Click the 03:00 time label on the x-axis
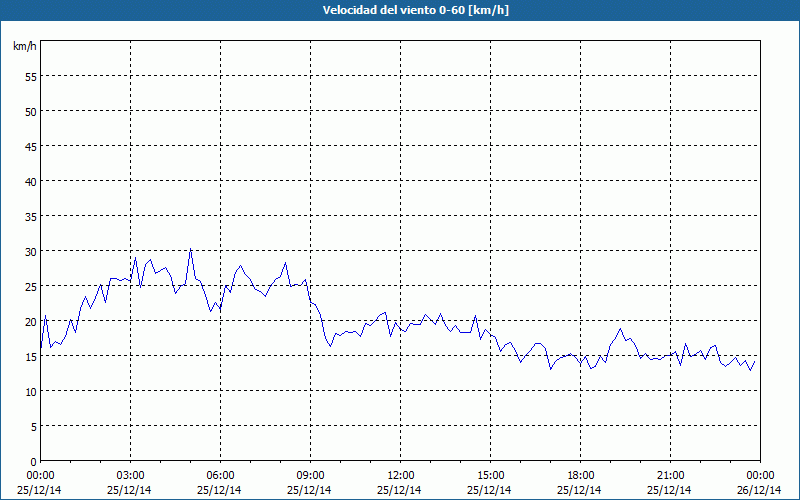 tap(130, 476)
